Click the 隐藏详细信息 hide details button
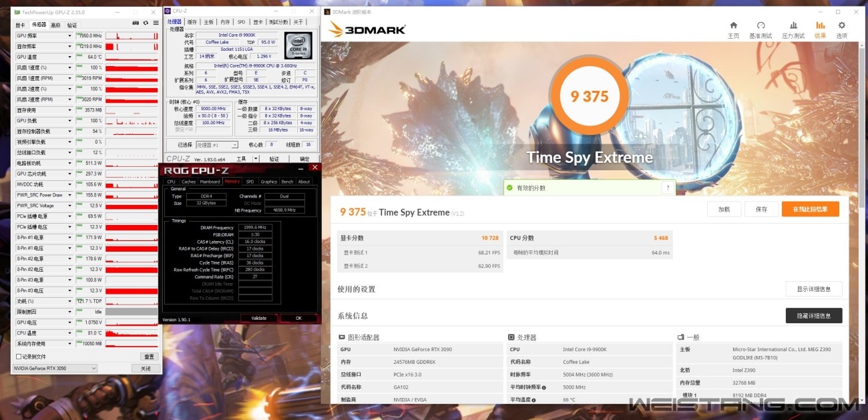Viewport: 868px width, 420px height. [x=813, y=316]
